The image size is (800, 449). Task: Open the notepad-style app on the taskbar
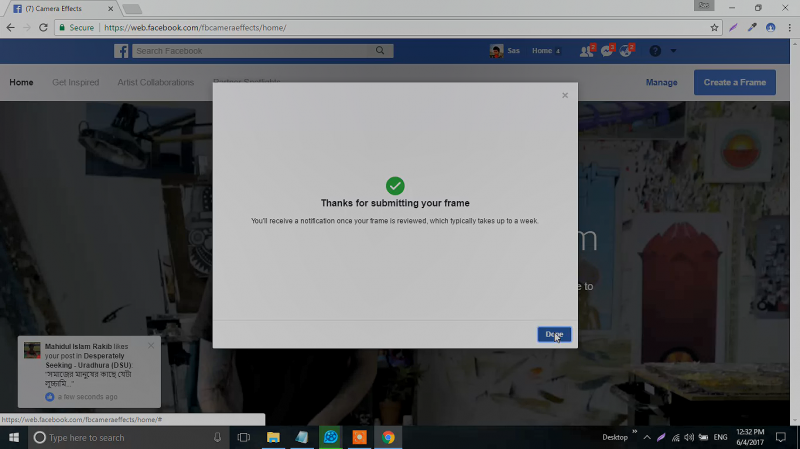[302, 438]
